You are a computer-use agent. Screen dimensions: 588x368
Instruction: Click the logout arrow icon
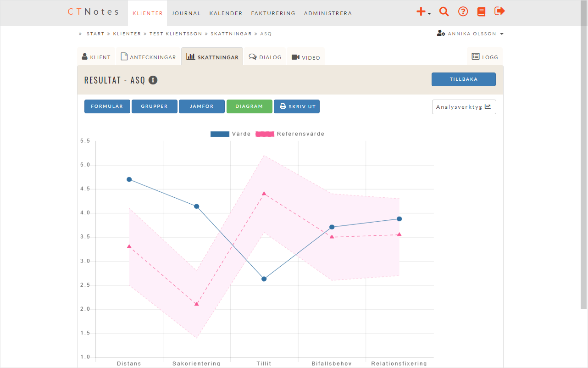pyautogui.click(x=499, y=11)
